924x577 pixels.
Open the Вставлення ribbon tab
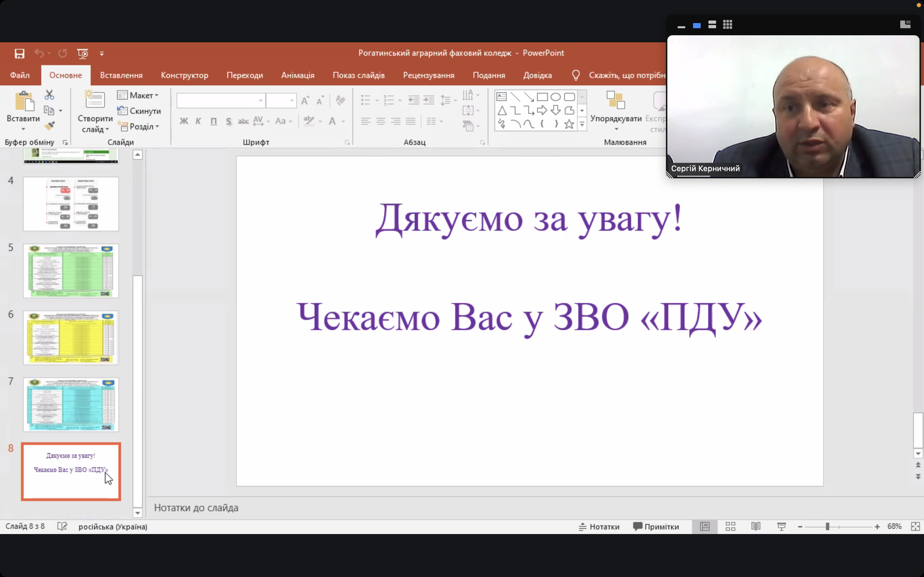click(121, 75)
